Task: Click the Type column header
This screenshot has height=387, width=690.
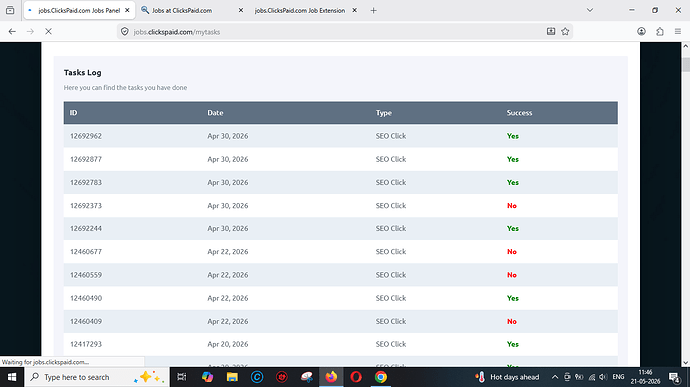Action: pos(384,113)
